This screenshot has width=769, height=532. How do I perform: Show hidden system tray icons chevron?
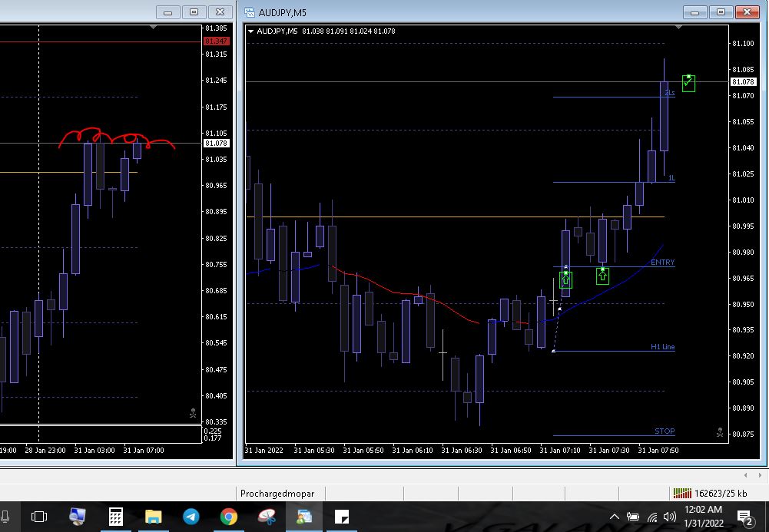pyautogui.click(x=614, y=517)
